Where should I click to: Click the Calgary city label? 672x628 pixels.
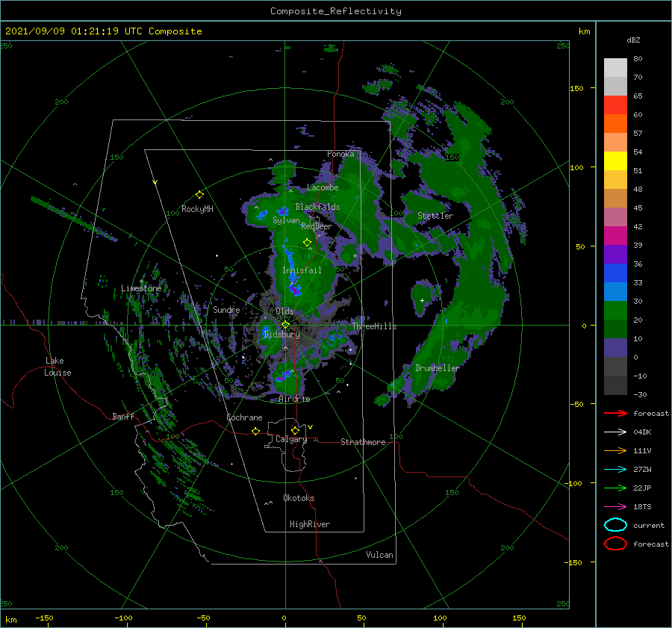(291, 439)
